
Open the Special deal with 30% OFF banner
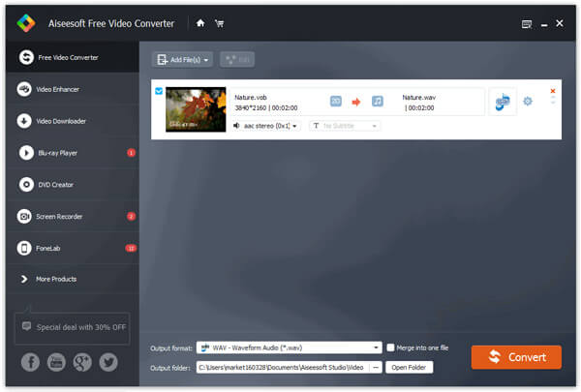pyautogui.click(x=73, y=328)
